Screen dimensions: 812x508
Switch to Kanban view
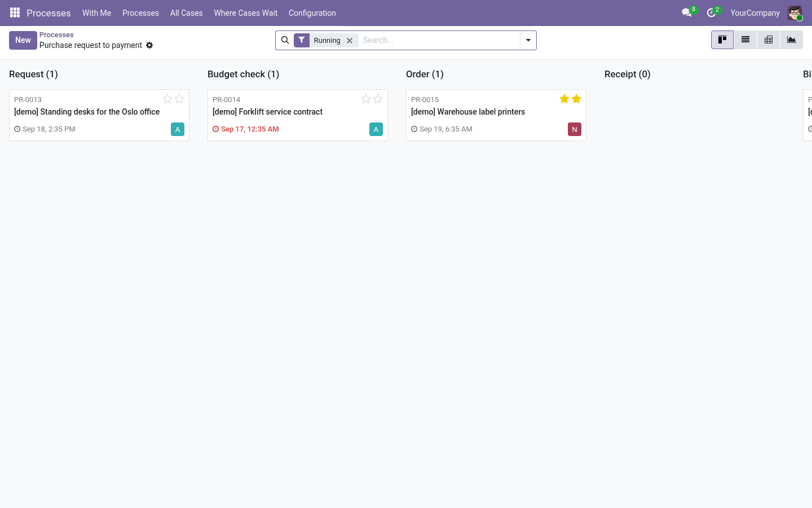click(722, 40)
